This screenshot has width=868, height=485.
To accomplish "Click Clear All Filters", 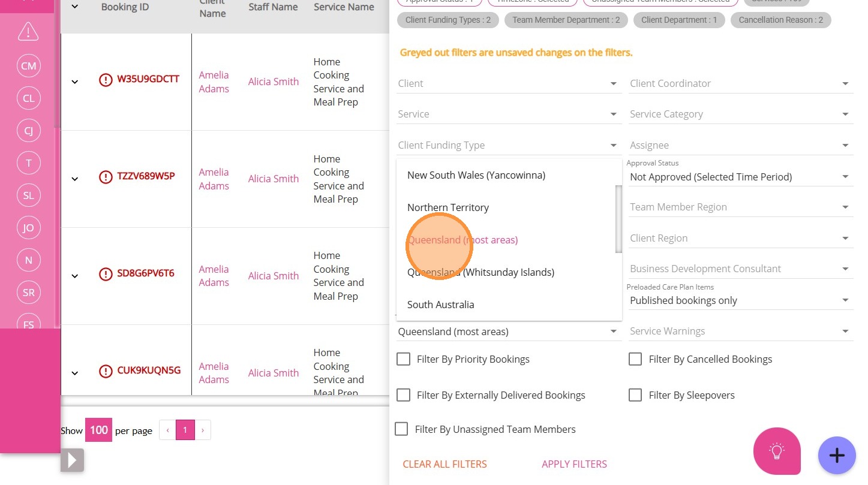I will (444, 464).
